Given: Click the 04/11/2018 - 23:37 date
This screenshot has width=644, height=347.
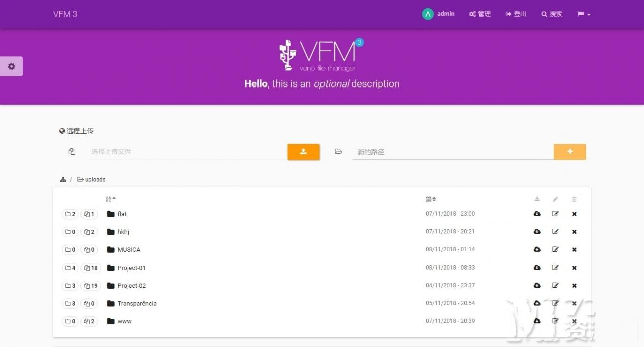Looking at the screenshot, I should point(450,285).
